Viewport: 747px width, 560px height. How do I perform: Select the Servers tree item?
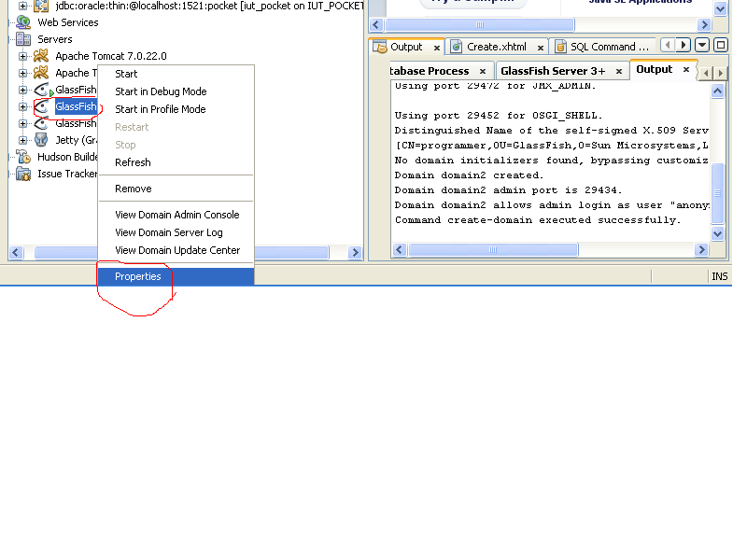click(x=55, y=39)
